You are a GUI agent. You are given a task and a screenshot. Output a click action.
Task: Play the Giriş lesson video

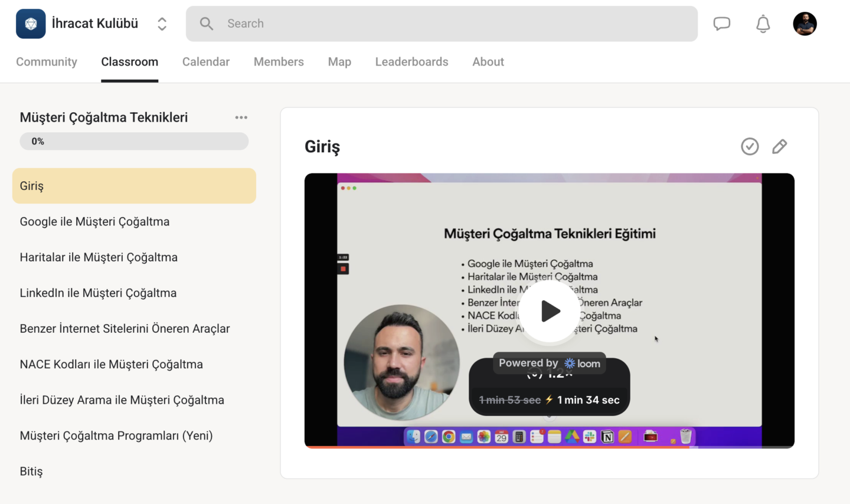[550, 311]
